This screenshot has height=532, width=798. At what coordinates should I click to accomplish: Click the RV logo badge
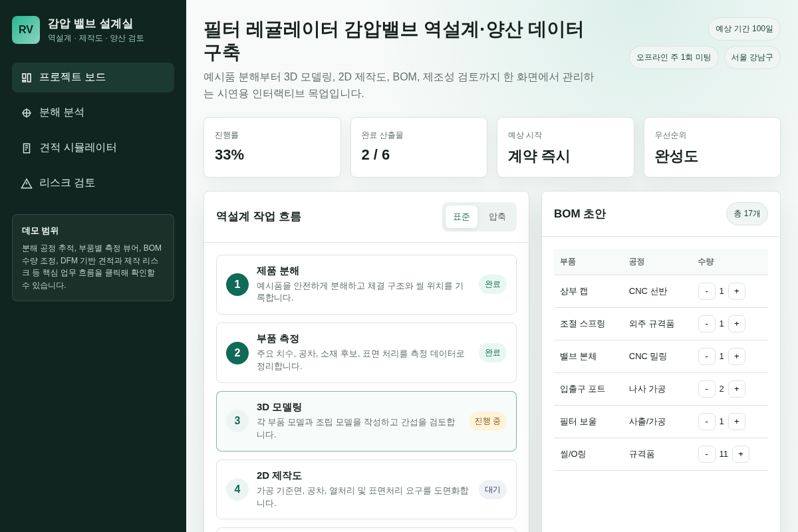pyautogui.click(x=26, y=30)
